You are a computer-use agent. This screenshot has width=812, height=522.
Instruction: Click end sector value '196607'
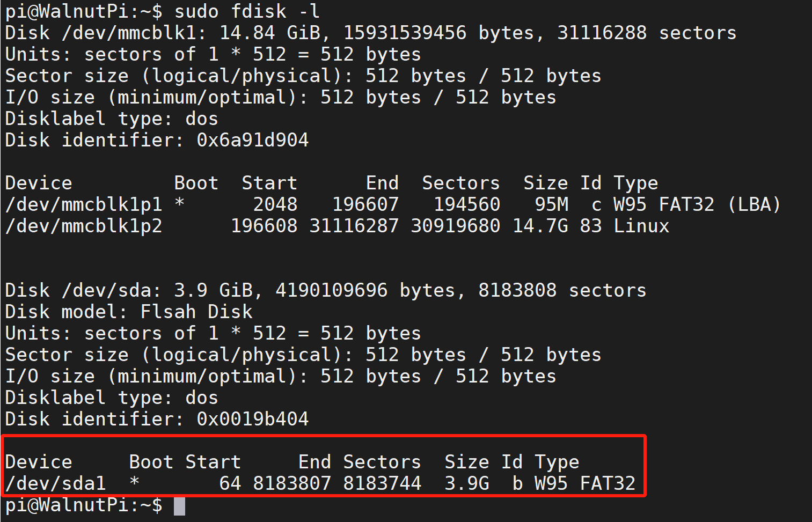point(365,204)
